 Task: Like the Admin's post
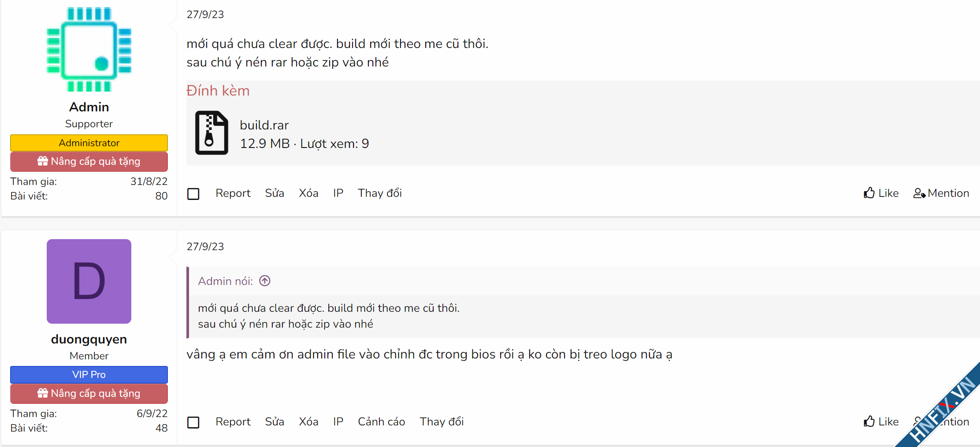point(881,193)
